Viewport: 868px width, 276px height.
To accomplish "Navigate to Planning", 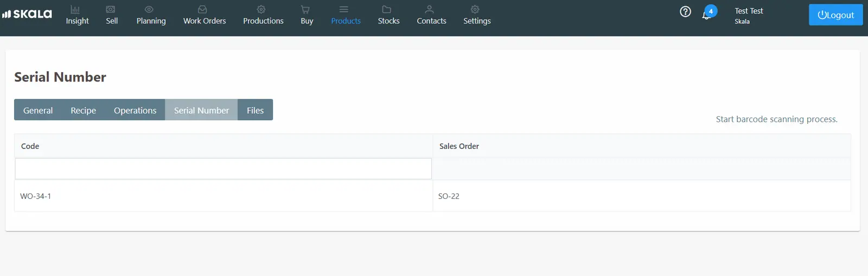I will 151,21.
